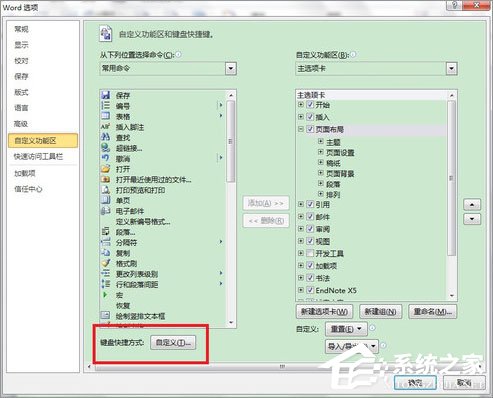Image resolution: width=493 pixels, height=398 pixels.
Task: Select the 复制 copy icon
Action: point(105,253)
